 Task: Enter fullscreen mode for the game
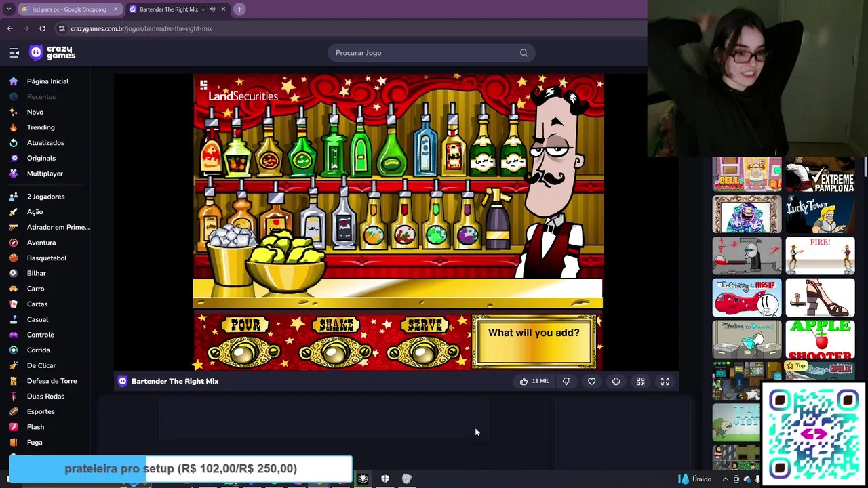coord(665,382)
